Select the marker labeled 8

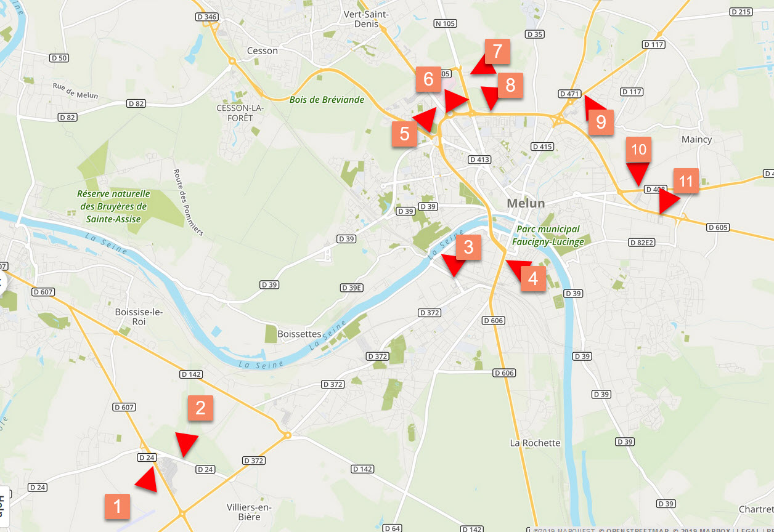click(510, 86)
